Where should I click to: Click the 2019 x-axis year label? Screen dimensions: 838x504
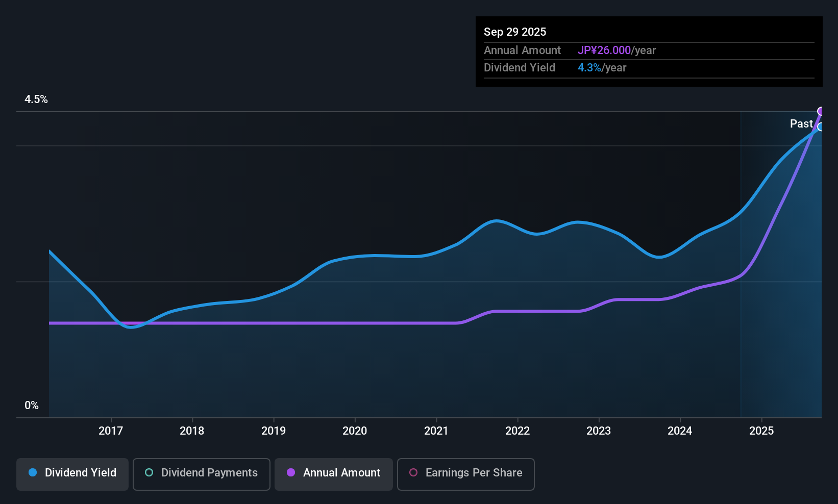(x=274, y=431)
